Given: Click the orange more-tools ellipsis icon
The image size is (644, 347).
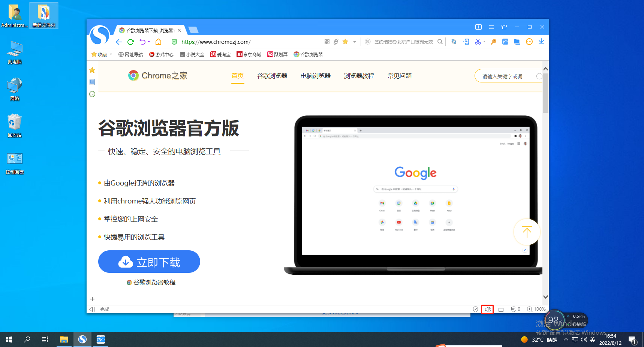Looking at the screenshot, I should (529, 42).
